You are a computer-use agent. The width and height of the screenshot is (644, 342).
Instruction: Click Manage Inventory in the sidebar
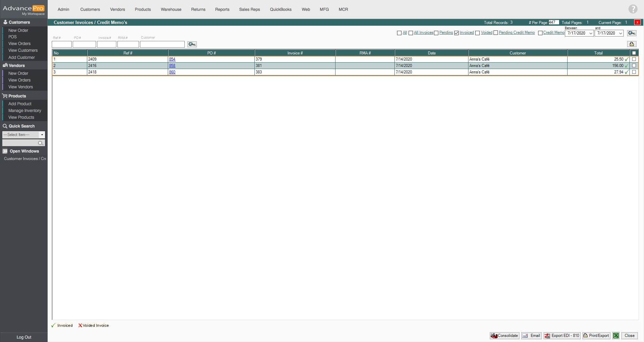click(25, 111)
